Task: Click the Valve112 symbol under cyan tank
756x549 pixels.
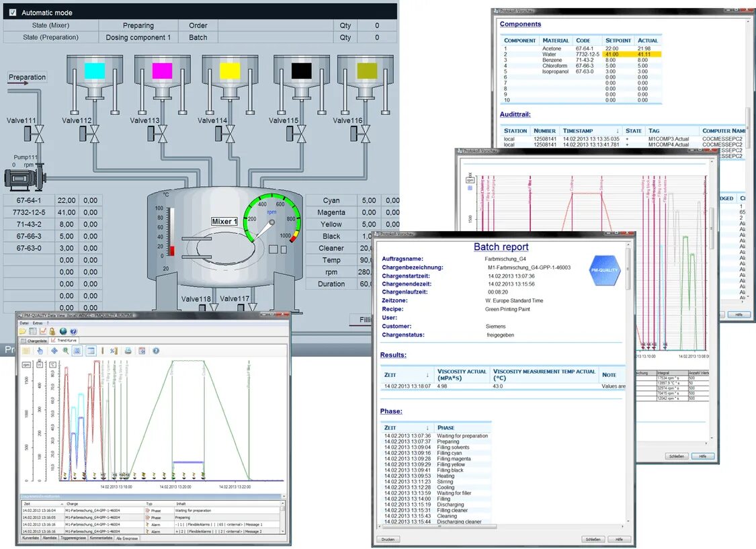Action: [89, 134]
